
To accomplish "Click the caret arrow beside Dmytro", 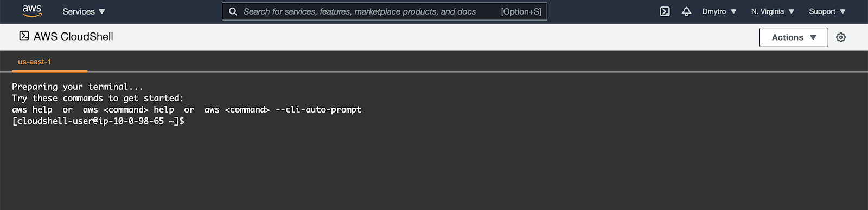I will tap(733, 11).
